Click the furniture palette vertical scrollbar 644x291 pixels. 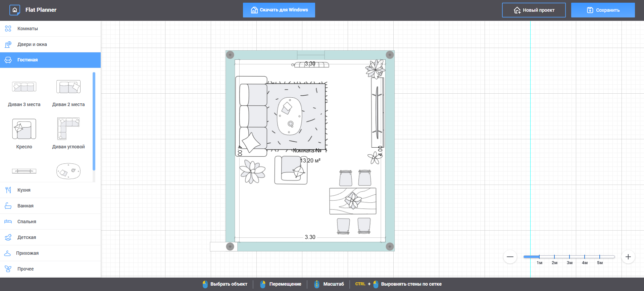[x=94, y=121]
